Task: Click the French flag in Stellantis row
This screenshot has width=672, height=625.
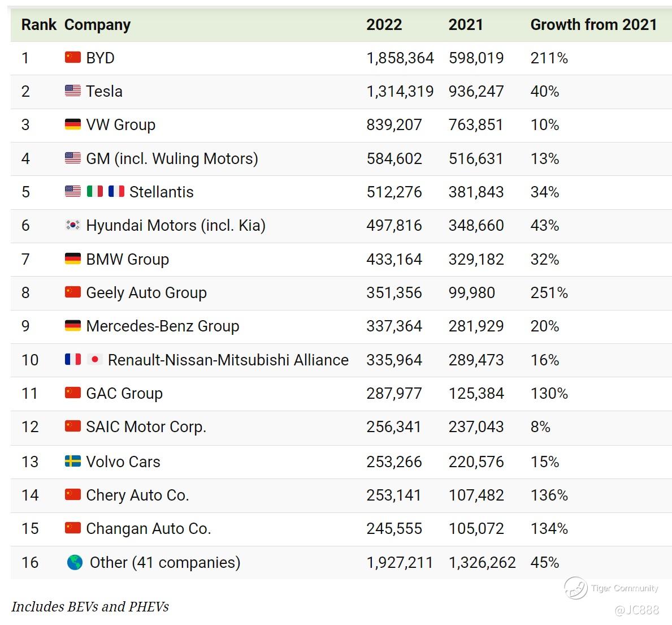Action: (x=116, y=191)
